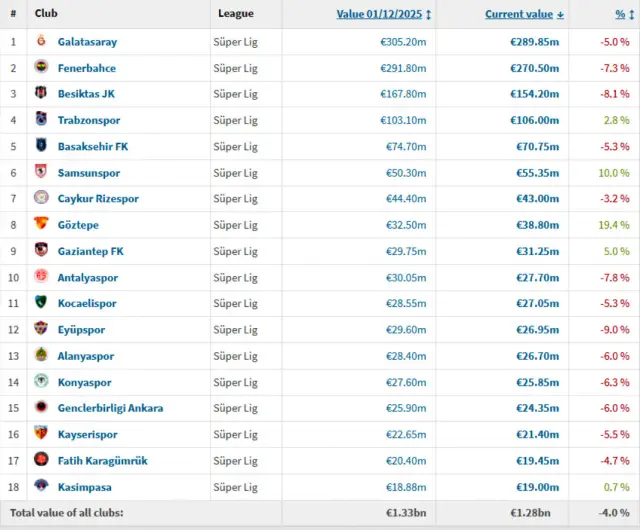The image size is (640, 530).
Task: Click the Göztepe club crest icon
Action: 41,225
